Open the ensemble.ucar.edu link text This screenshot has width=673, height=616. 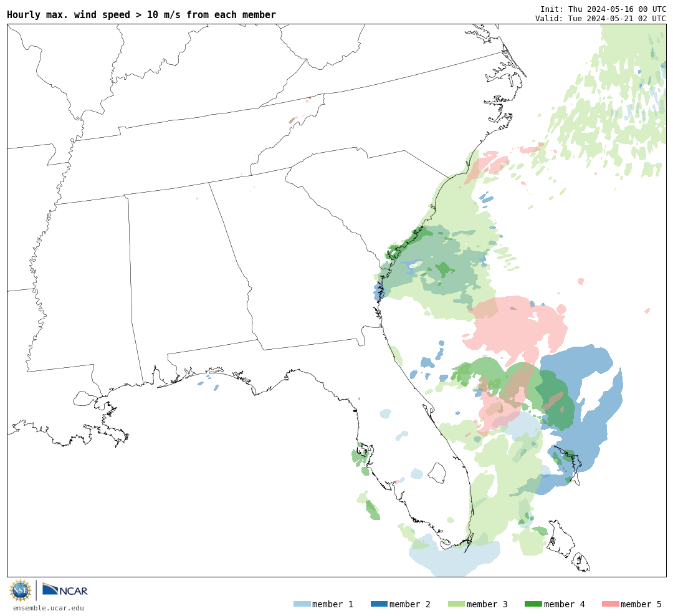pyautogui.click(x=49, y=608)
